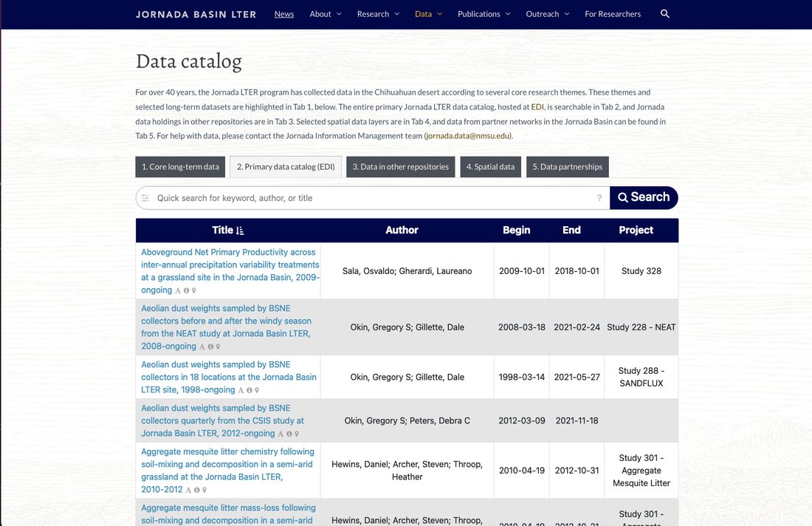Screen dimensions: 812x526
Task: Sort table by Begin column header
Action: (x=516, y=230)
